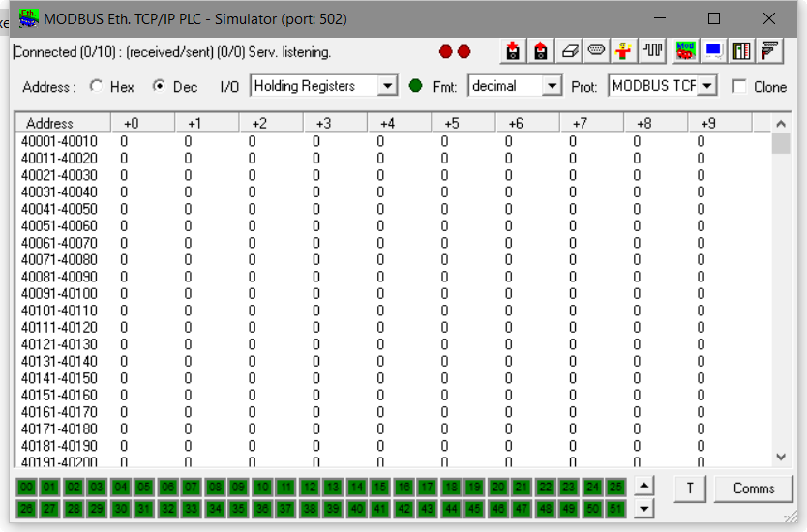The image size is (807, 532).
Task: Open the Holding Registers I/O dropdown
Action: [387, 86]
